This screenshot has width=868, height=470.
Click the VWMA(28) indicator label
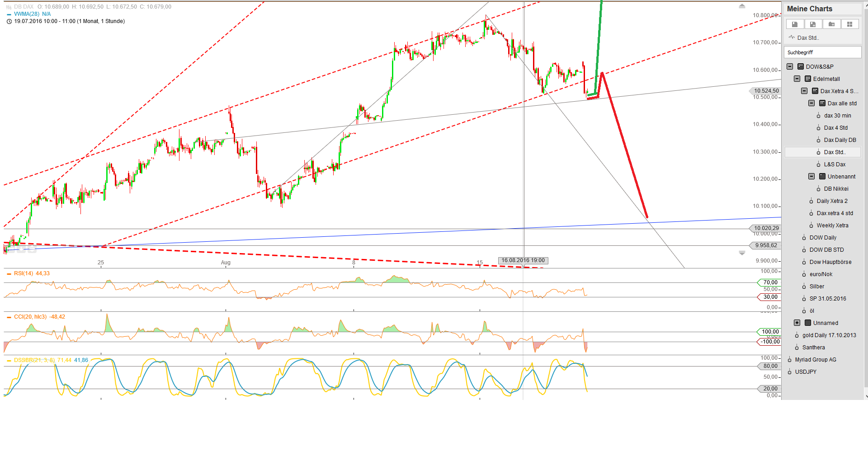pos(27,14)
